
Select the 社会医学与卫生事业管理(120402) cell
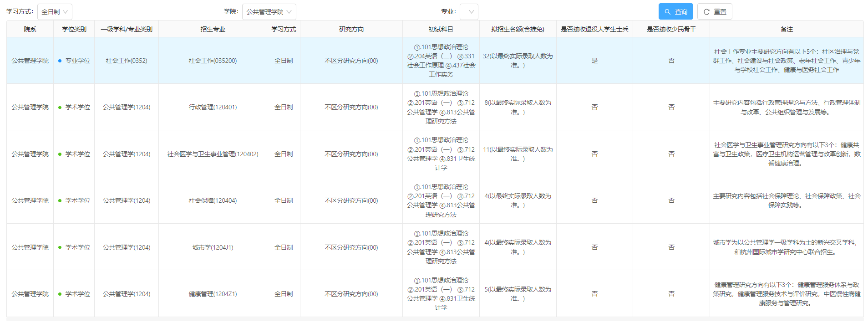213,154
